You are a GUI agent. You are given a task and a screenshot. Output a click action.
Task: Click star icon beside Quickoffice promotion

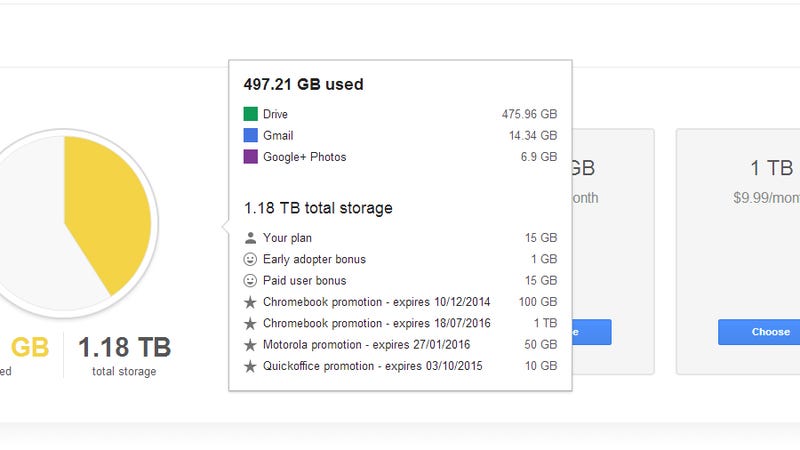tap(250, 366)
